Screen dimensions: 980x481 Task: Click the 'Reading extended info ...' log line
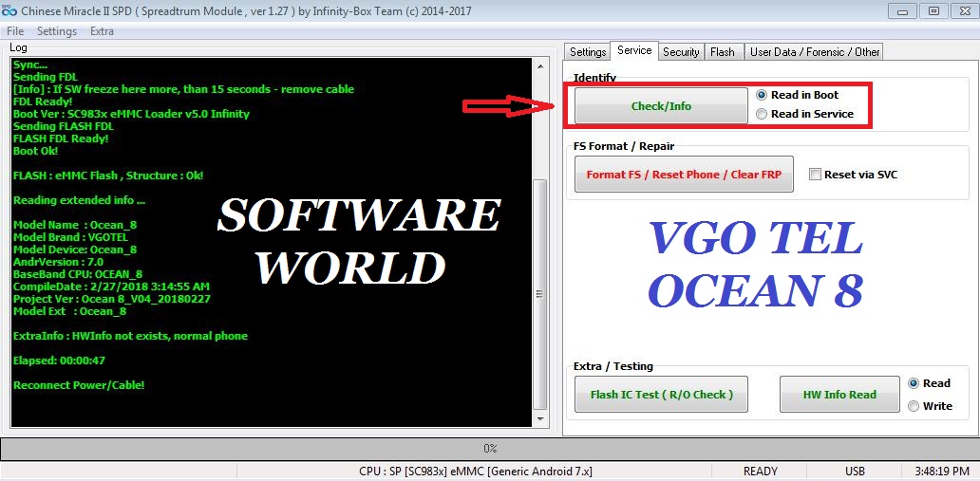(x=80, y=200)
